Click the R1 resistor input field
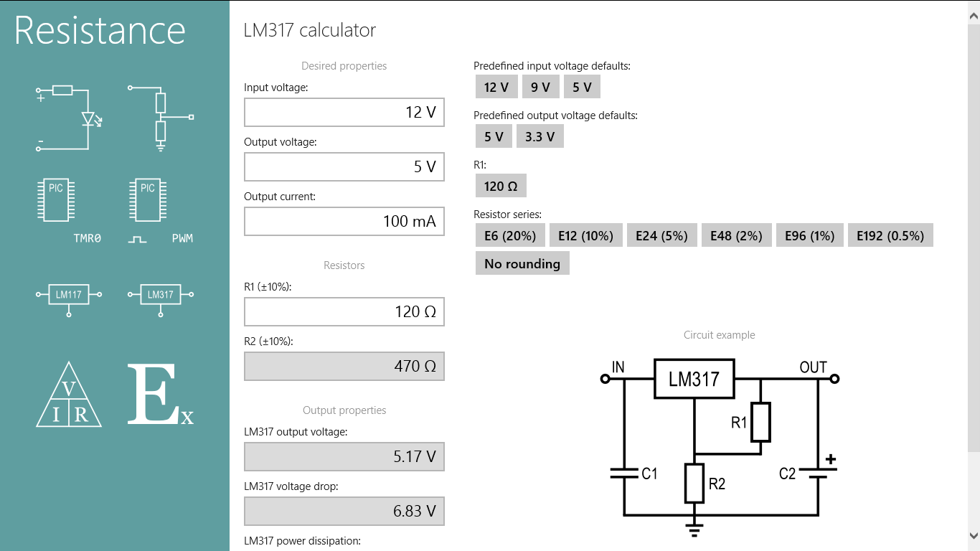 click(344, 312)
